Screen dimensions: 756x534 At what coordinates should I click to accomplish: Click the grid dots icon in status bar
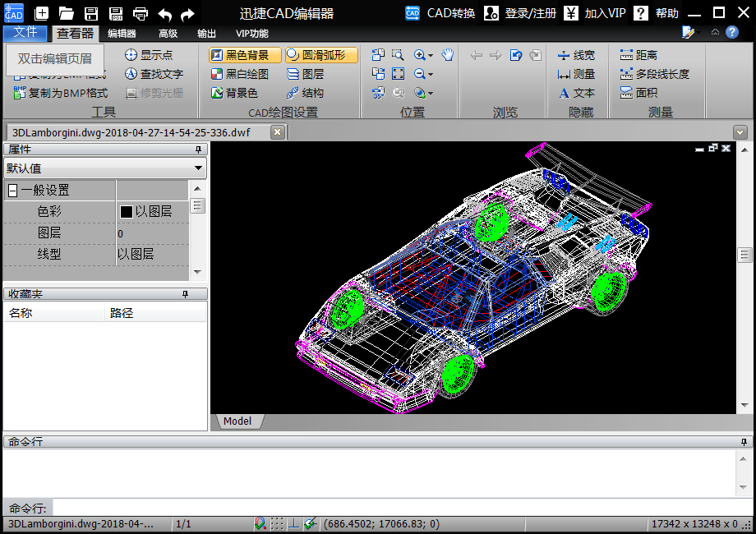coord(277,523)
